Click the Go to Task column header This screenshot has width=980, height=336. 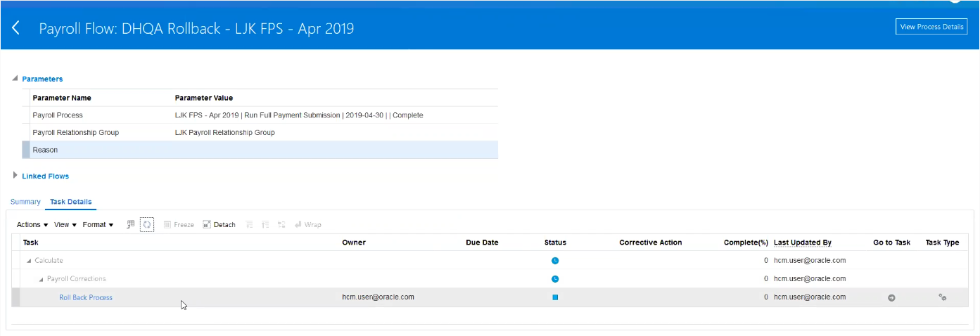891,243
